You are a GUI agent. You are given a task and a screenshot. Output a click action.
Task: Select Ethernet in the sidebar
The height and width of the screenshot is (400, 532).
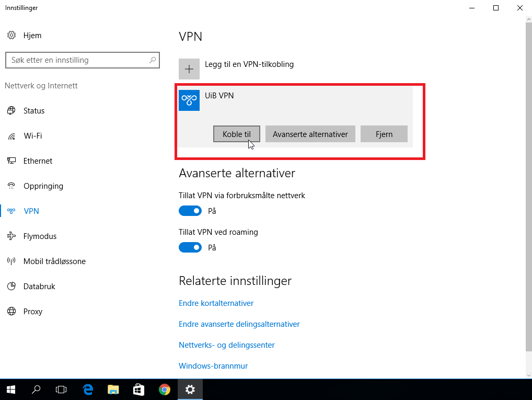[x=38, y=161]
